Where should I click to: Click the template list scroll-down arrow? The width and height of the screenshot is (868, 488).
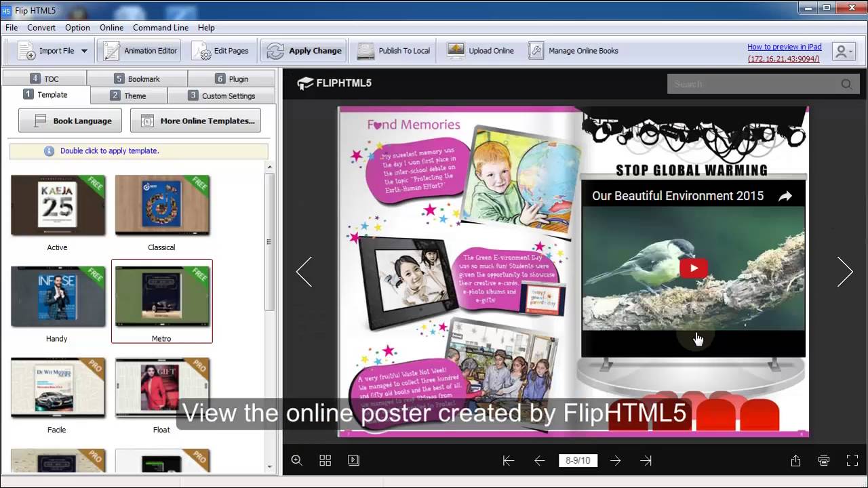269,466
